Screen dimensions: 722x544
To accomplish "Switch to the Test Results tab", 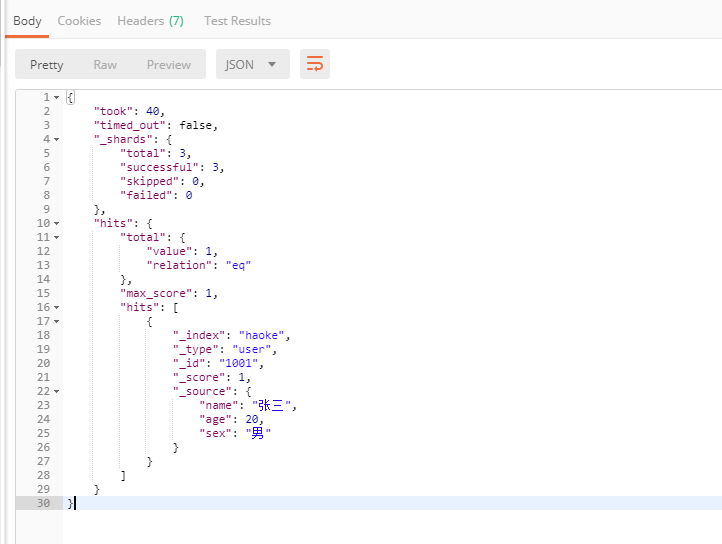I will click(x=237, y=21).
